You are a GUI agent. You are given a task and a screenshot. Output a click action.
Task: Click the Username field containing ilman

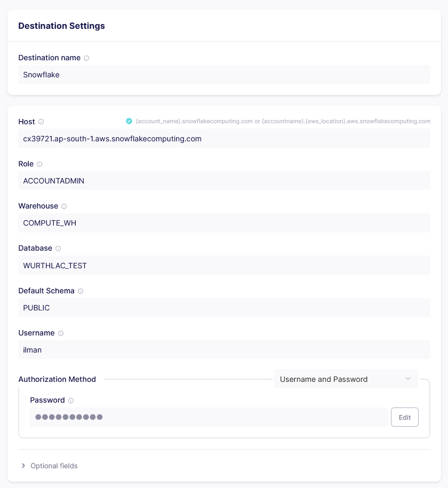(x=224, y=350)
